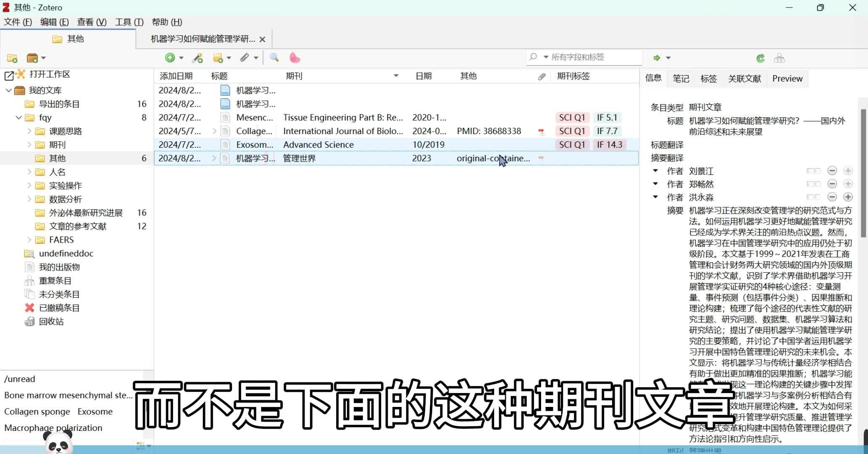Select the add item by identifier wand
The image size is (868, 454).
pos(197,58)
